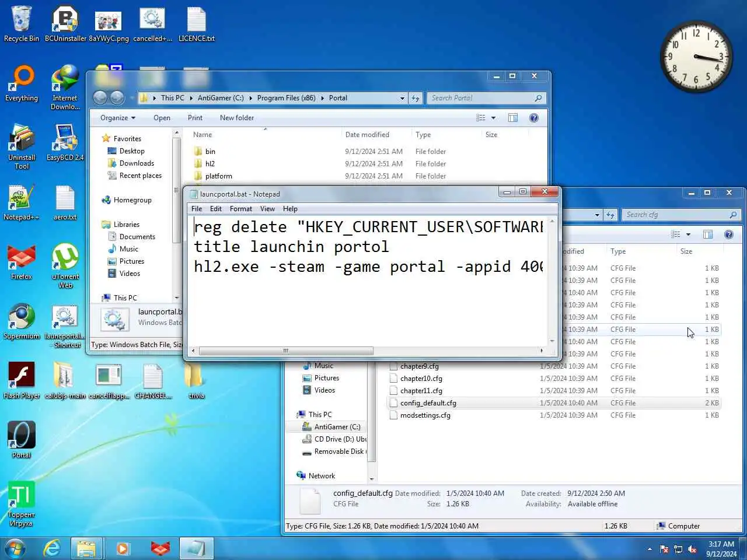747x560 pixels.
Task: Refresh the Portal folder view
Action: point(415,98)
